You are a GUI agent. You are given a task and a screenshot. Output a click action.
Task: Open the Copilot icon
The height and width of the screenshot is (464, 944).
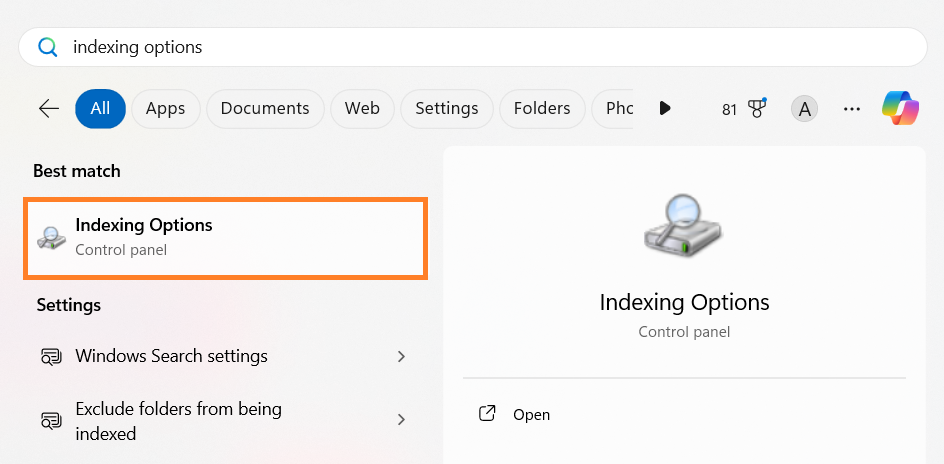coord(900,108)
